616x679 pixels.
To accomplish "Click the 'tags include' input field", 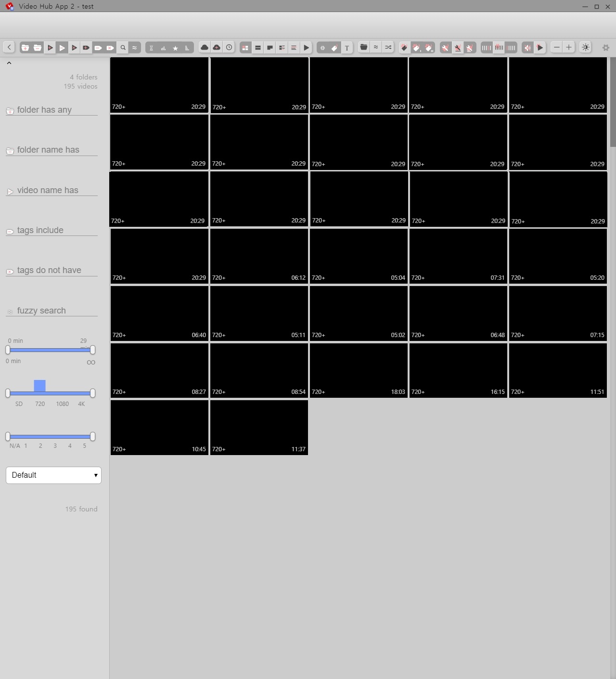I will pyautogui.click(x=51, y=230).
